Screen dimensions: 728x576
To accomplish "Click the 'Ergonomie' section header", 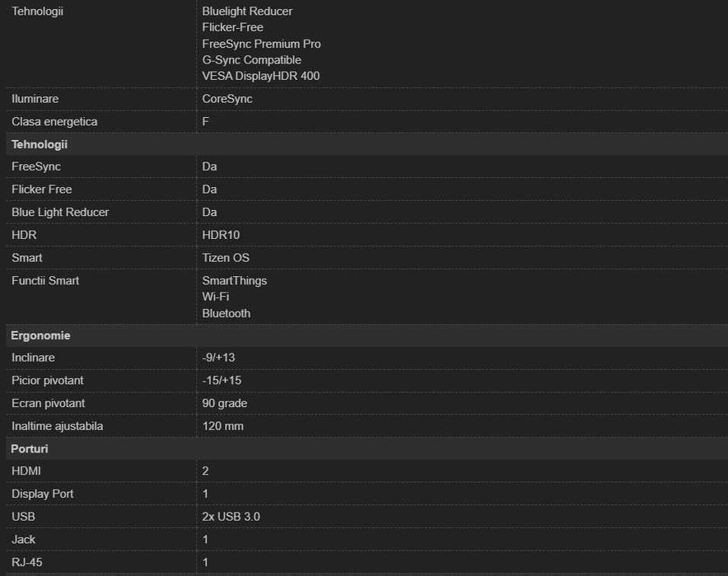I will click(40, 335).
